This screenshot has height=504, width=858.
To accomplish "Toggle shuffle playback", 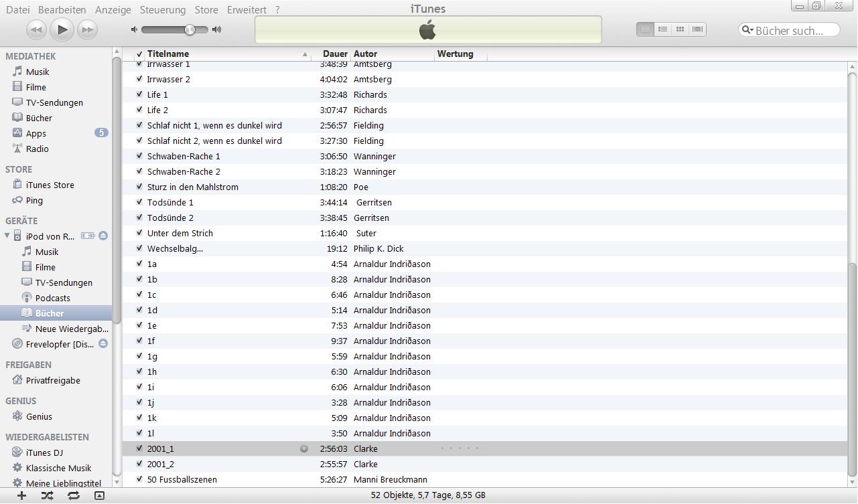I will point(48,495).
